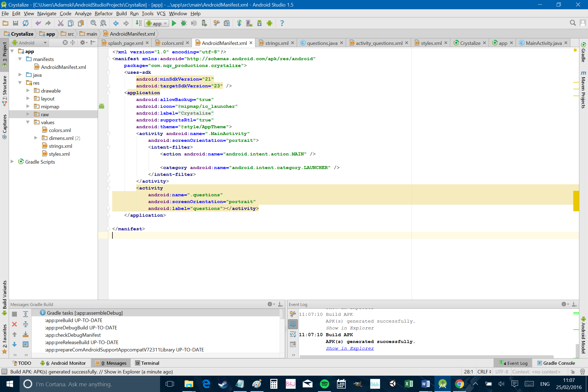Switch to questions.java editor tab
The image size is (588, 392).
(322, 43)
